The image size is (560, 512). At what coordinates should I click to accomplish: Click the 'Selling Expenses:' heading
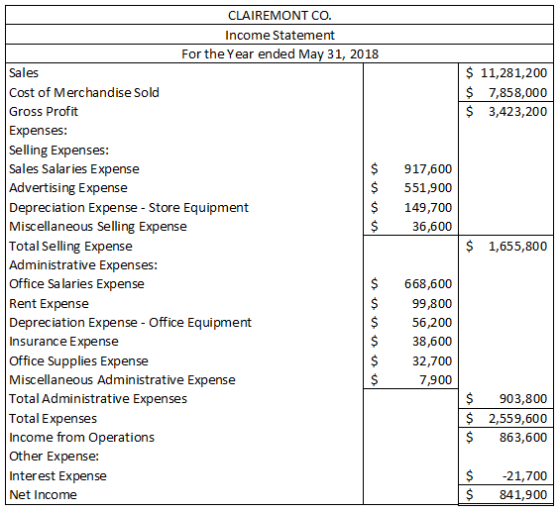pyautogui.click(x=59, y=150)
